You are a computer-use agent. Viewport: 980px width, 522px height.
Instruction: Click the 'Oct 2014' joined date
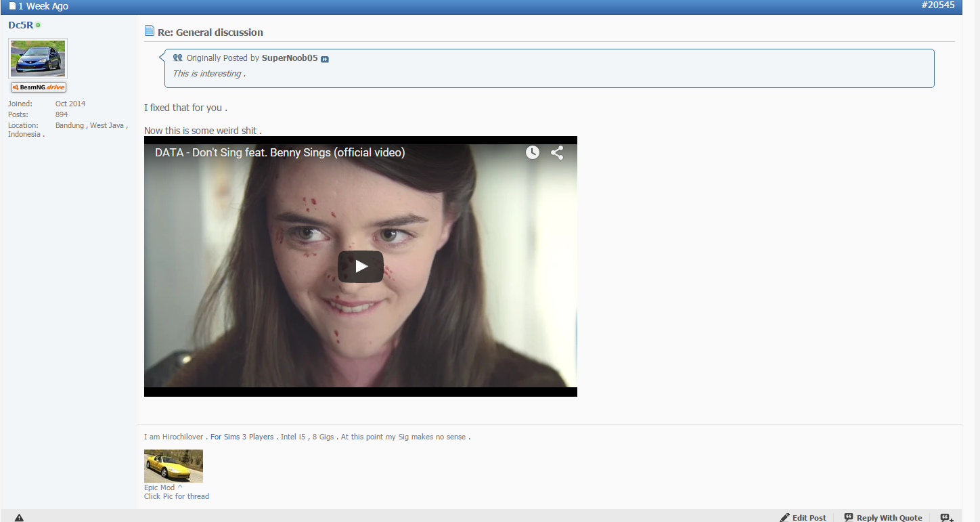point(70,104)
